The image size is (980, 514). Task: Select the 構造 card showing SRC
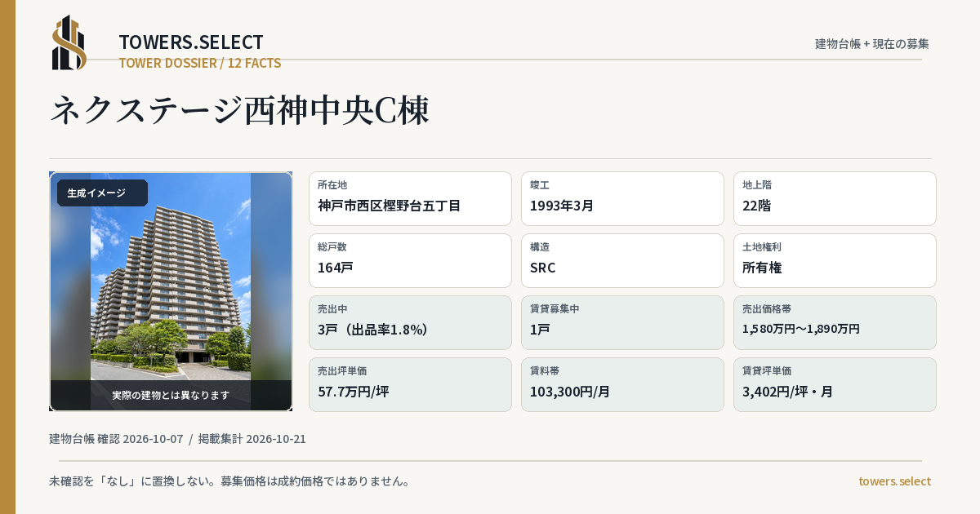(622, 260)
